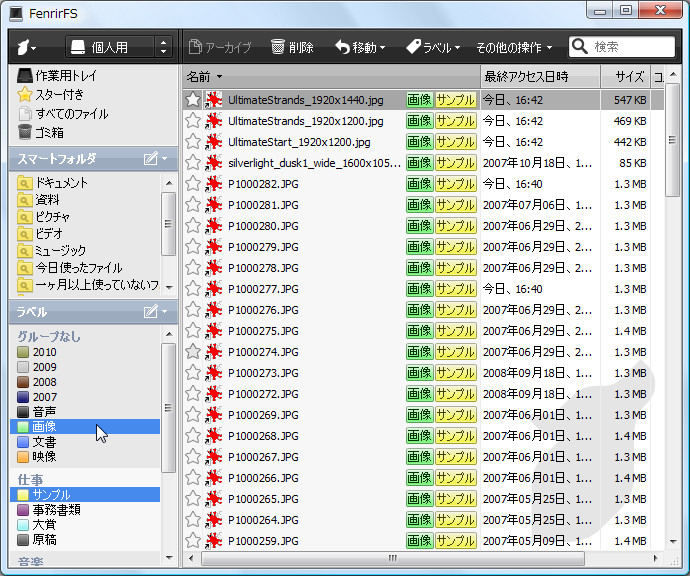This screenshot has height=576, width=690.
Task: Open the dropdown arrow beside label edit icon
Action: [x=165, y=312]
